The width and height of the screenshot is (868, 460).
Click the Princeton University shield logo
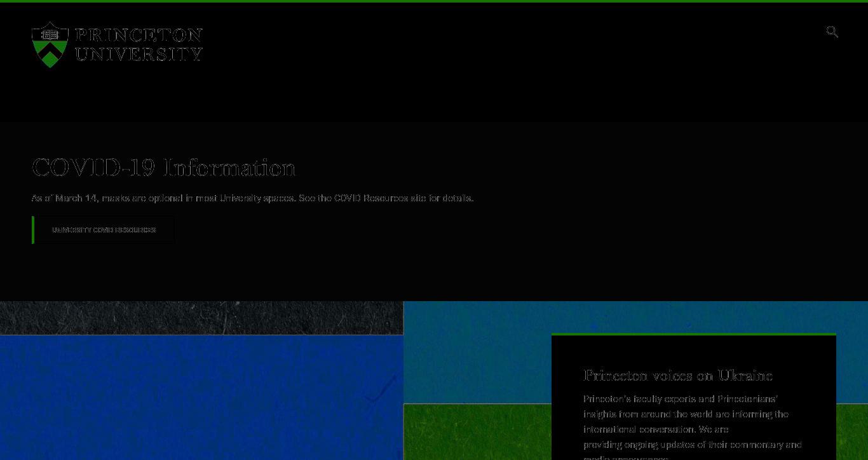click(x=50, y=44)
